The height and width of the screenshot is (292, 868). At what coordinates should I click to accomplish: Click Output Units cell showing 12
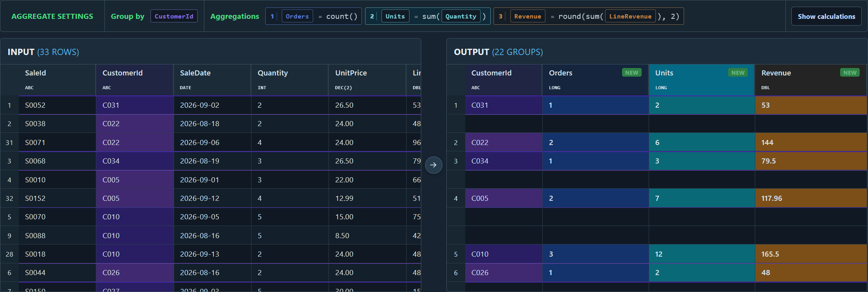702,254
